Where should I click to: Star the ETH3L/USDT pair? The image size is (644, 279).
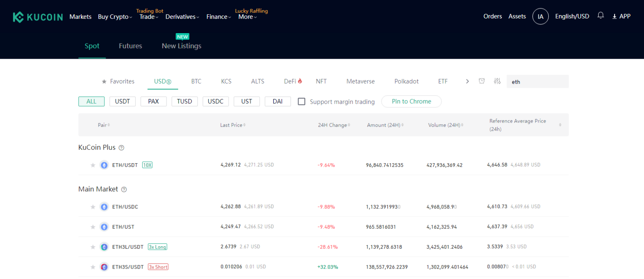[93, 247]
